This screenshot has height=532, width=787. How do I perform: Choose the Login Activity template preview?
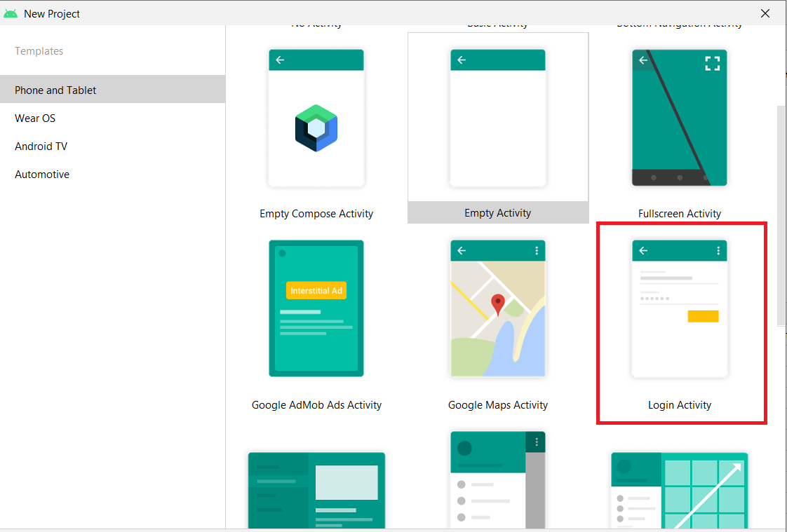tap(680, 308)
